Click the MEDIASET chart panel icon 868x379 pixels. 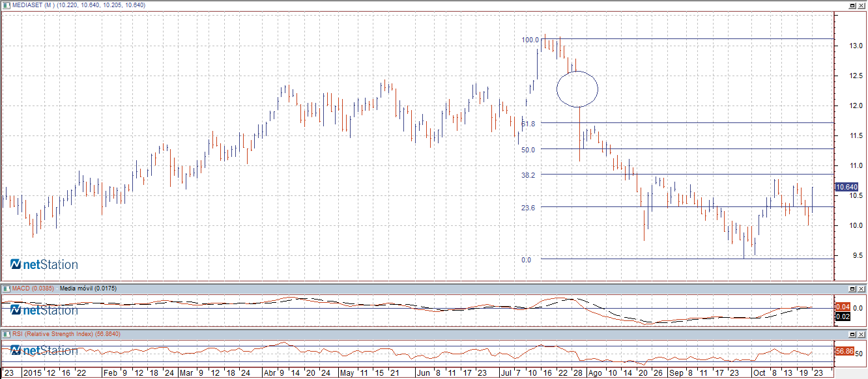click(x=7, y=5)
